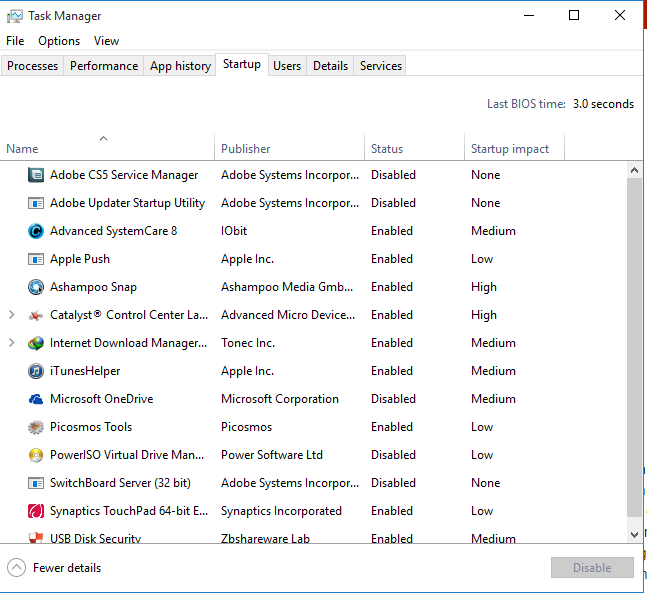Open the App history tab

[x=180, y=66]
